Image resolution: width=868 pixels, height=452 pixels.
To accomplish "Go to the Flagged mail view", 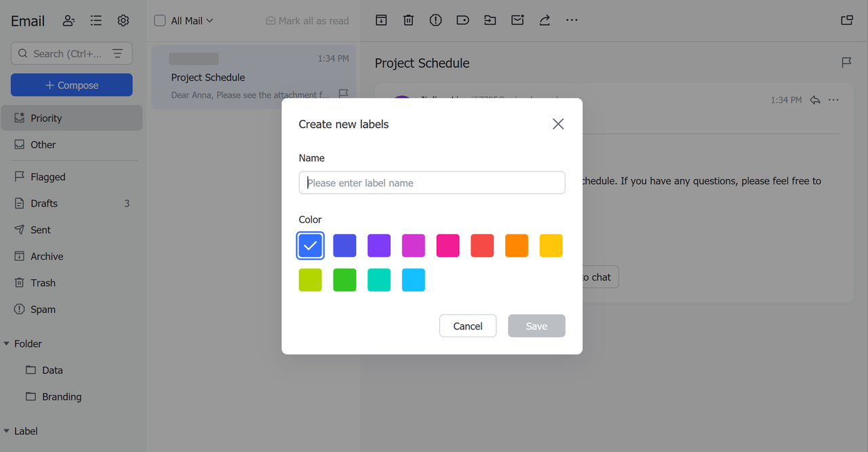I will click(x=47, y=177).
